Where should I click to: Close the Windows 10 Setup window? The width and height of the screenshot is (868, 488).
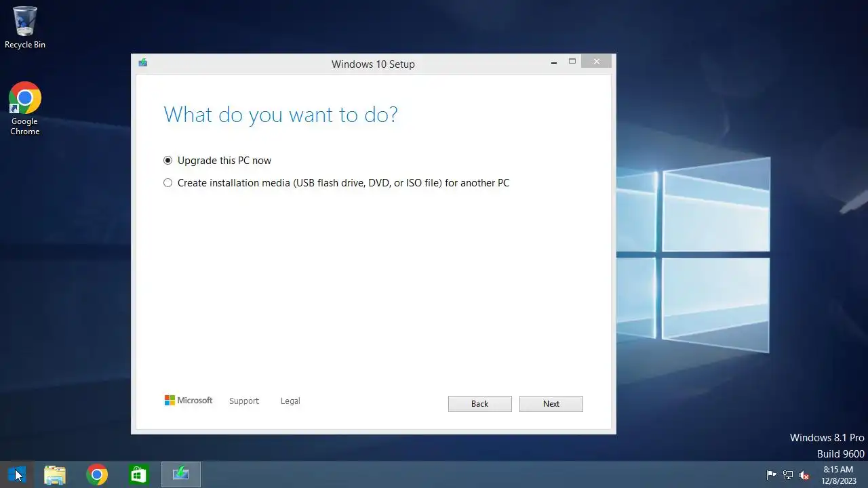point(597,62)
